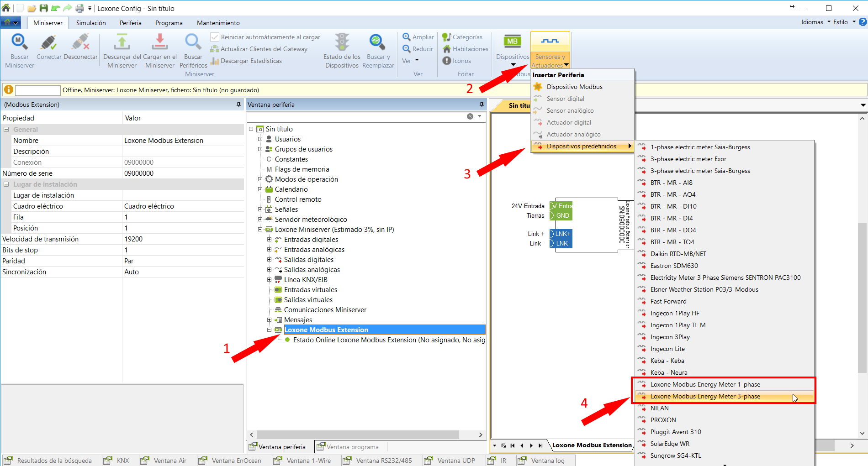Click the Ampliar zoom-in icon
868x466 pixels.
pyautogui.click(x=406, y=37)
